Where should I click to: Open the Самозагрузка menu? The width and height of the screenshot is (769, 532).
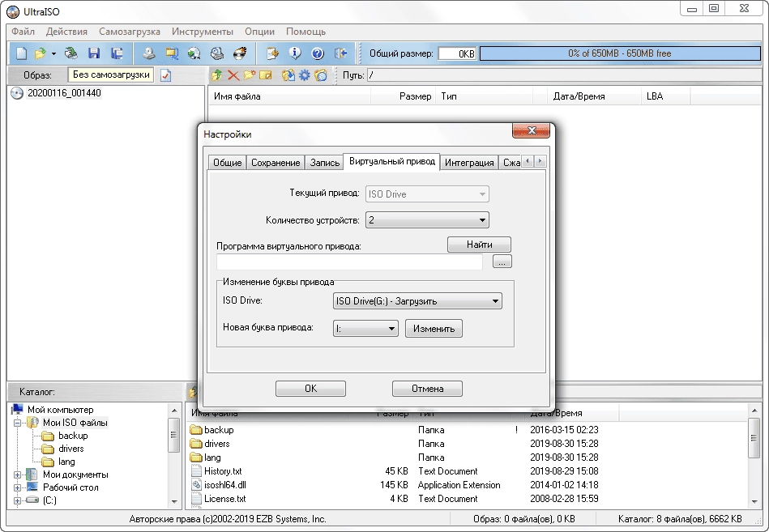pyautogui.click(x=130, y=32)
